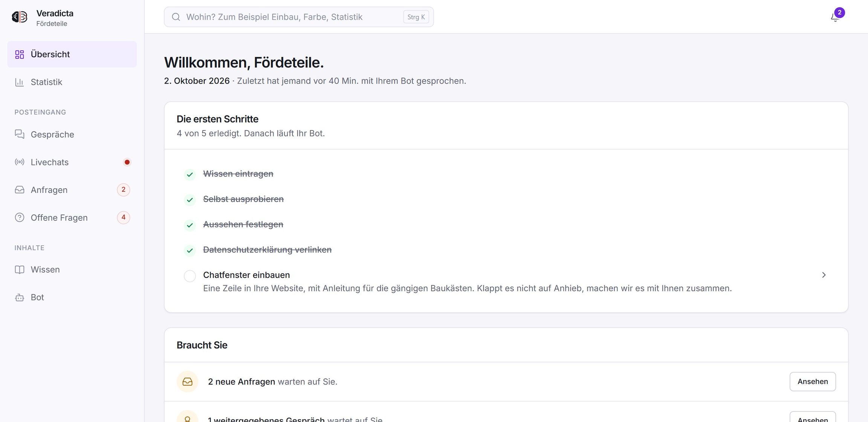Click the Bot robot icon

point(20,298)
